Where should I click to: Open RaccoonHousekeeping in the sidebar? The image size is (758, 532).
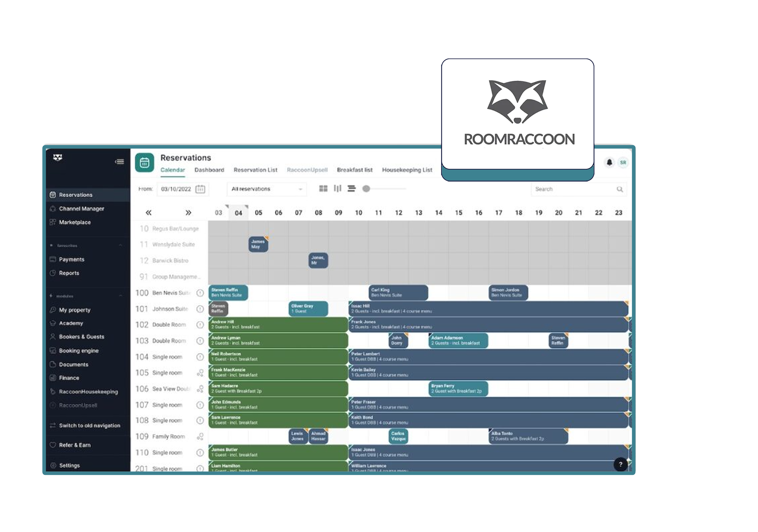pos(88,392)
